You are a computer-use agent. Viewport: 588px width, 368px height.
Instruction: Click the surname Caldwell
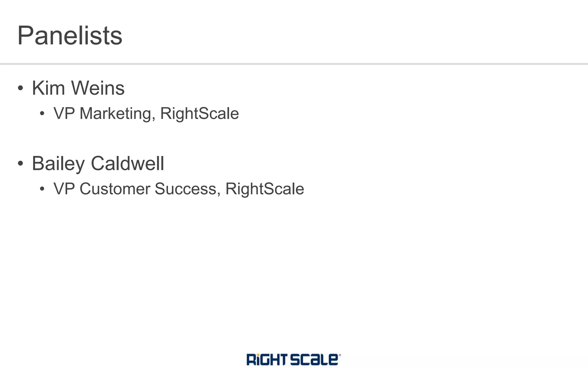[127, 163]
